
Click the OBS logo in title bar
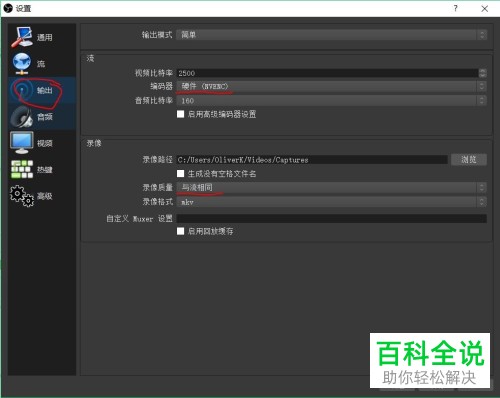pos(8,8)
